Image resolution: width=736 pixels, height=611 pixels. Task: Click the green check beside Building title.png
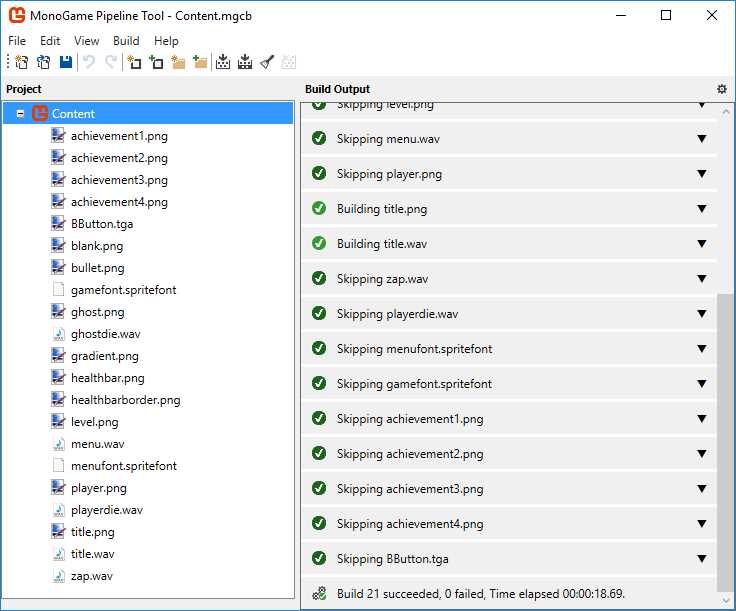[319, 208]
